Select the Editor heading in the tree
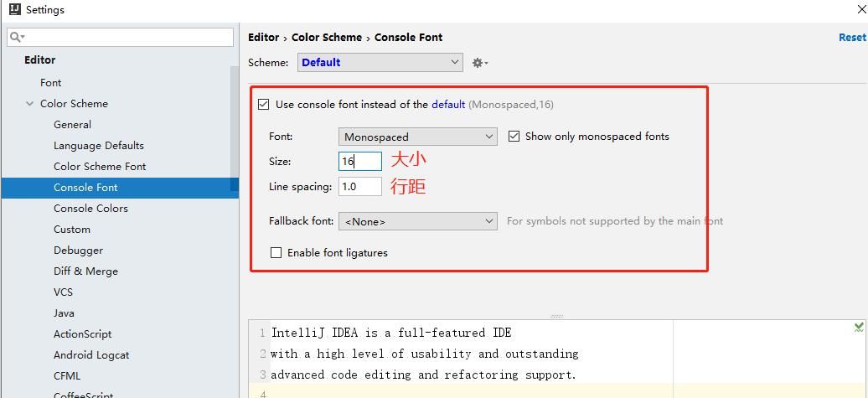This screenshot has height=398, width=868. pos(40,59)
